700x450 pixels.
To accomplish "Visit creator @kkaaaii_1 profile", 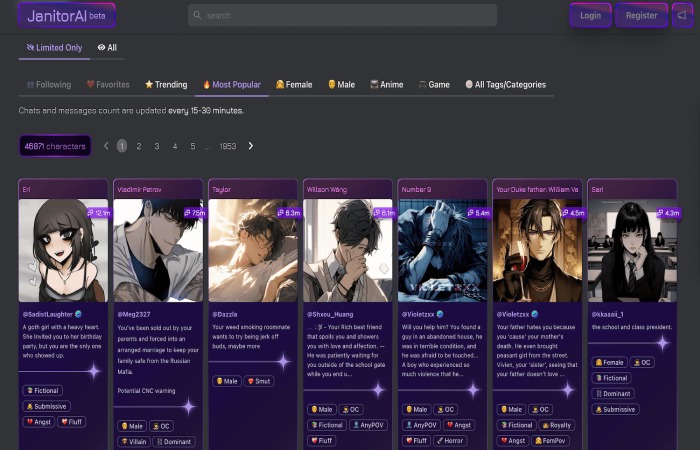I will click(610, 314).
